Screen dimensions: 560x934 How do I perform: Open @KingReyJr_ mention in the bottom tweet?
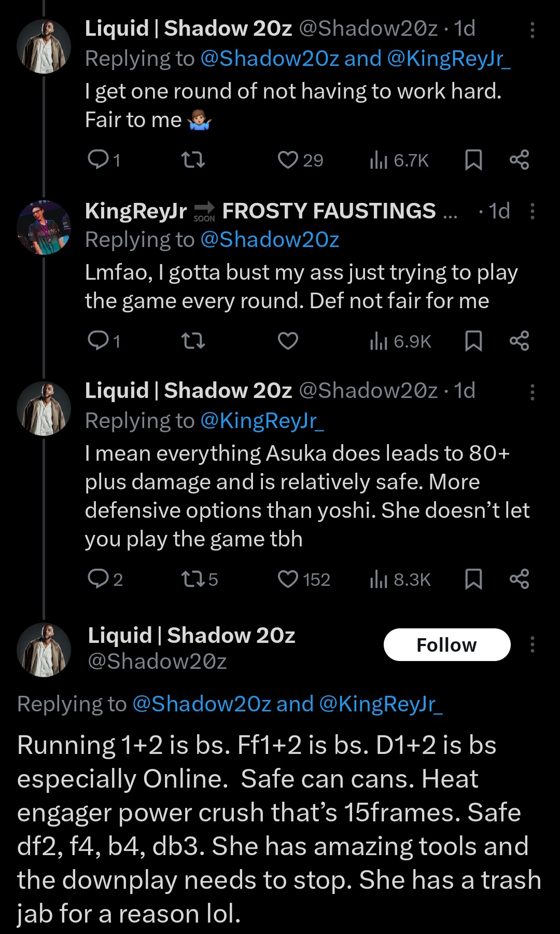click(x=381, y=704)
